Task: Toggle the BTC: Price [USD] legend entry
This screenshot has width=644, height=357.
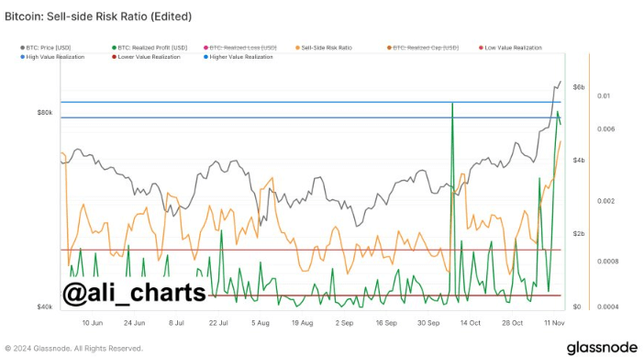Action: 46,48
